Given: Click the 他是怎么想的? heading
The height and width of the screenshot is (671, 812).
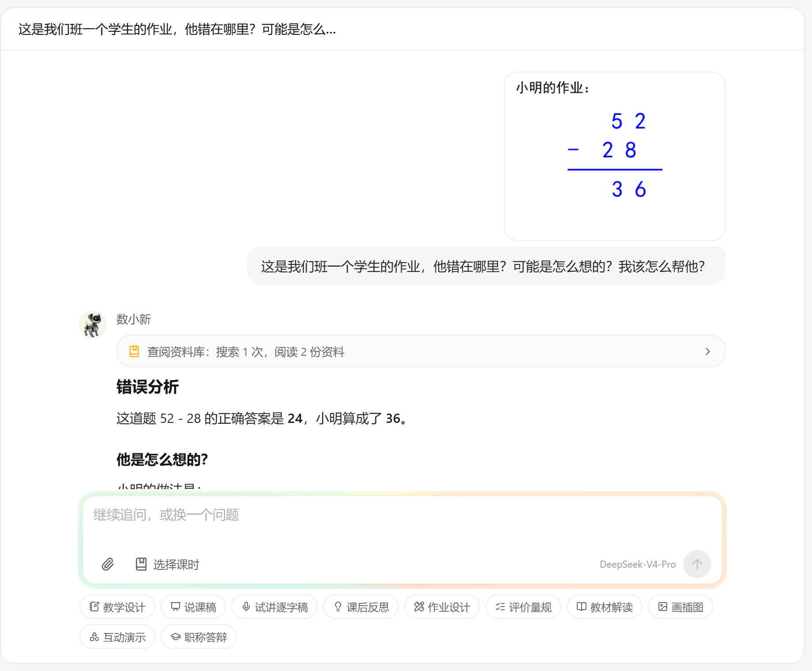Looking at the screenshot, I should 162,460.
